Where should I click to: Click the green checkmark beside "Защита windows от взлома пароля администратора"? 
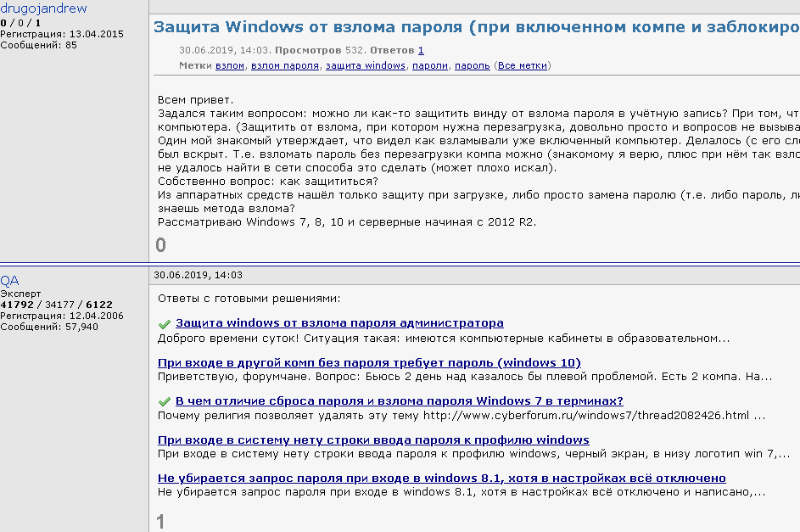[165, 324]
